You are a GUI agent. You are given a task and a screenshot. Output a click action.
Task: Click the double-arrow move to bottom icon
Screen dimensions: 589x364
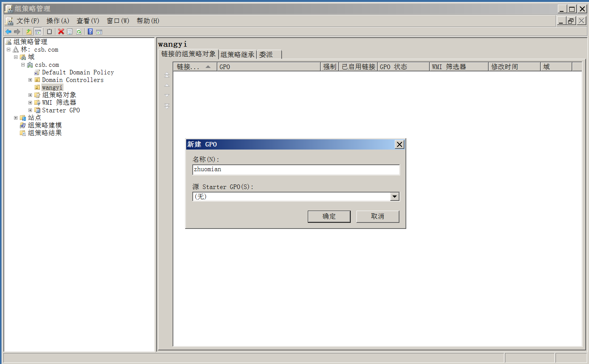click(167, 106)
